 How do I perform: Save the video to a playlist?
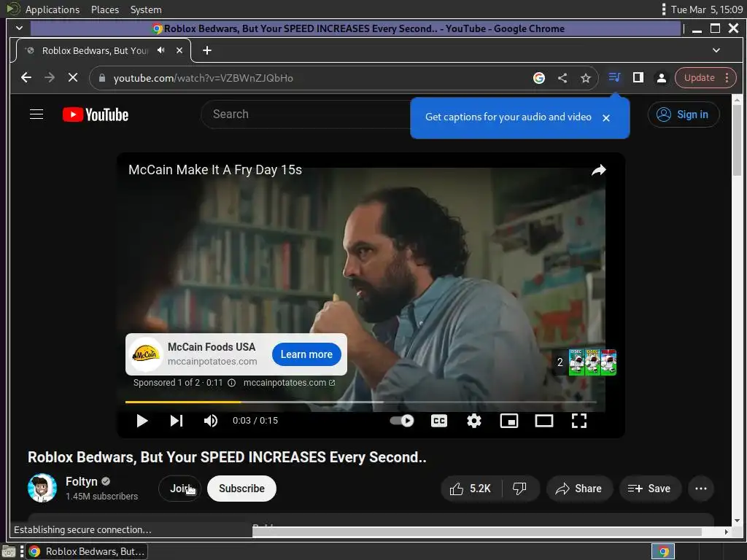(650, 489)
